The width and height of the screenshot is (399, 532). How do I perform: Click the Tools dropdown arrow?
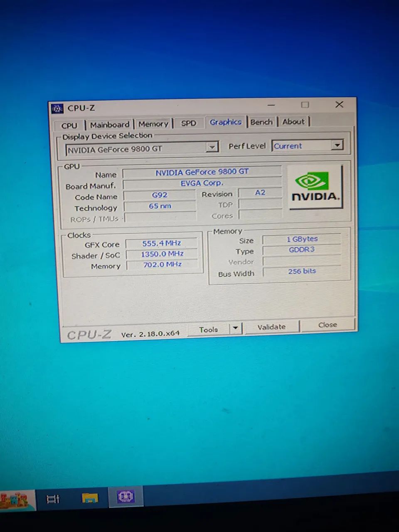tap(236, 328)
